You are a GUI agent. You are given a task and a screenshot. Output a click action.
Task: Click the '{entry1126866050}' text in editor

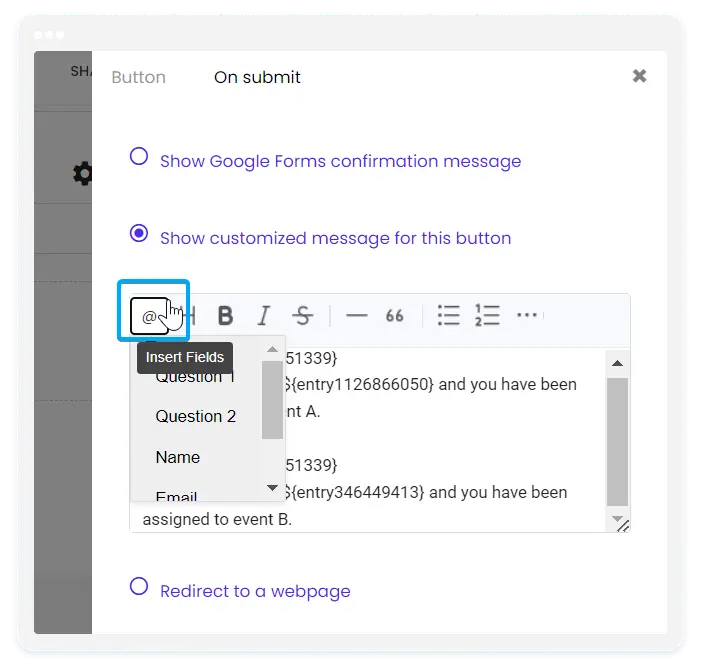(x=362, y=384)
